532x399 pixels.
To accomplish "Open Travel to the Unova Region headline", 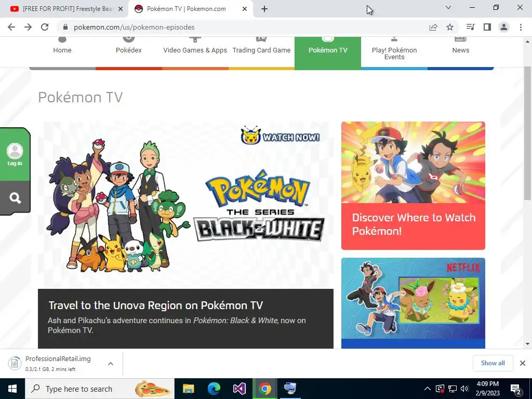I will coord(156,305).
